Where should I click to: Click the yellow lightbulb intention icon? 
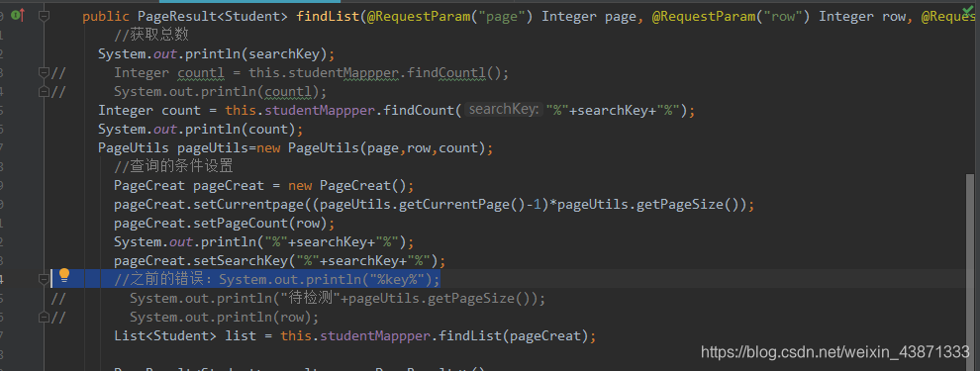click(x=63, y=275)
